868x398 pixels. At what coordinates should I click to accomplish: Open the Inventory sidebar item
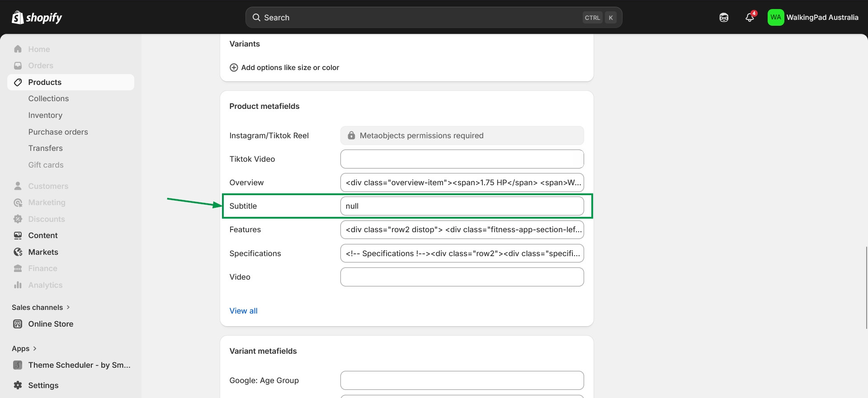[x=45, y=115]
